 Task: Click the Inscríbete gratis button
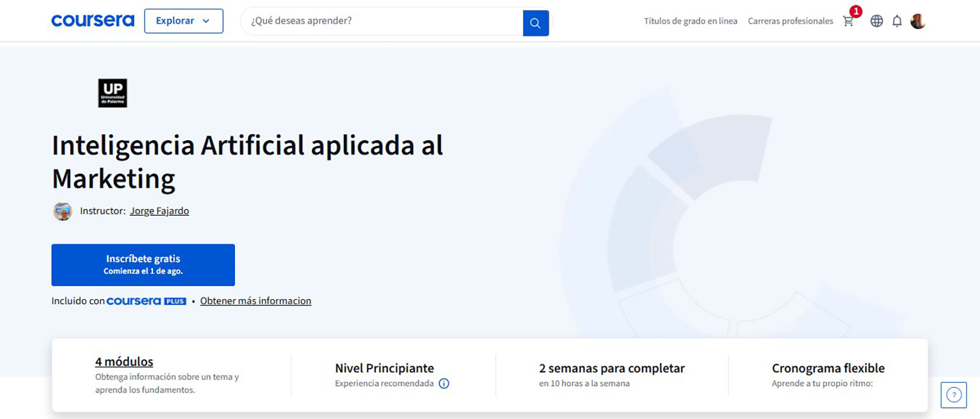pyautogui.click(x=143, y=264)
